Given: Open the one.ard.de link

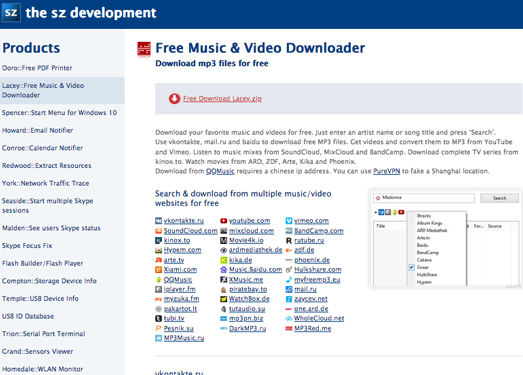Looking at the screenshot, I should (x=311, y=309).
